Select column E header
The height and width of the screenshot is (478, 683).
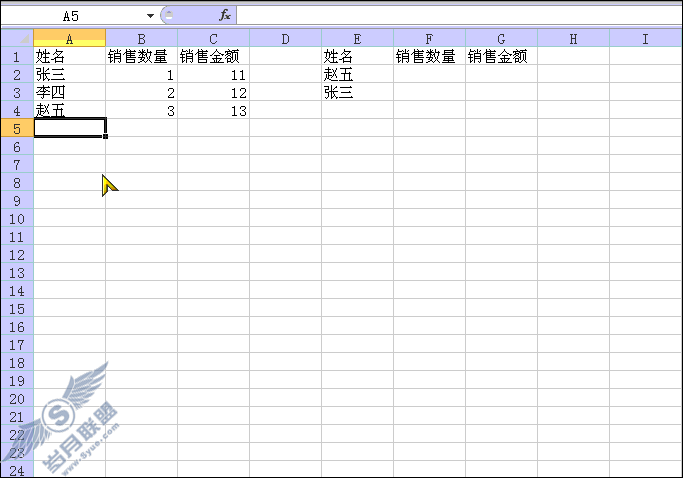coord(357,38)
